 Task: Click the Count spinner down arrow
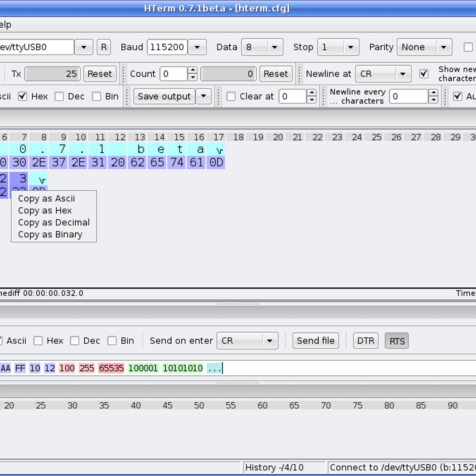point(193,77)
